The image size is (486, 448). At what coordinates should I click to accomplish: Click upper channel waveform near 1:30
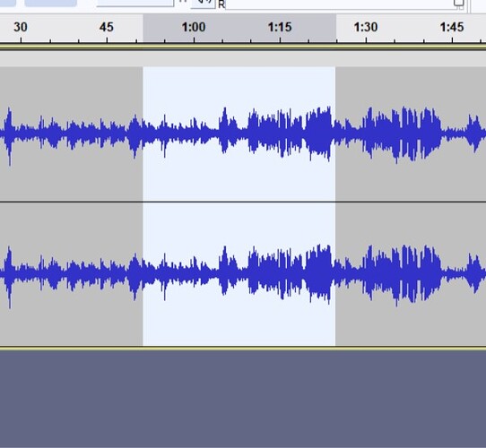click(x=366, y=134)
